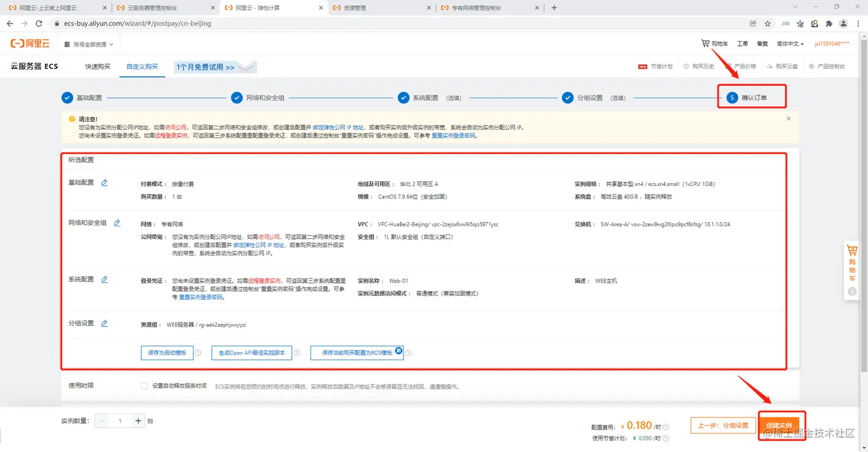Show help for 生成Open API最佳实践脚本 button

pos(297,353)
